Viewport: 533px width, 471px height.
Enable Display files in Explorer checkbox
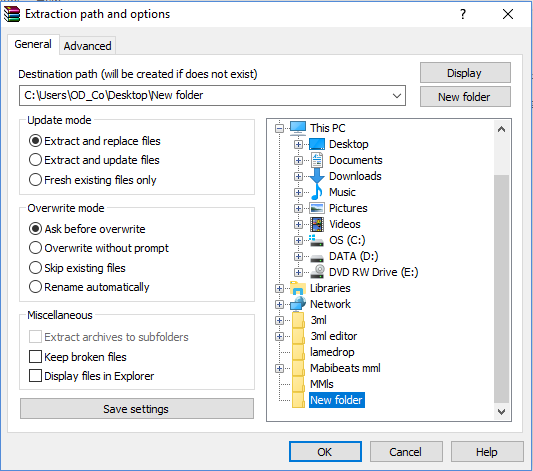tap(35, 376)
